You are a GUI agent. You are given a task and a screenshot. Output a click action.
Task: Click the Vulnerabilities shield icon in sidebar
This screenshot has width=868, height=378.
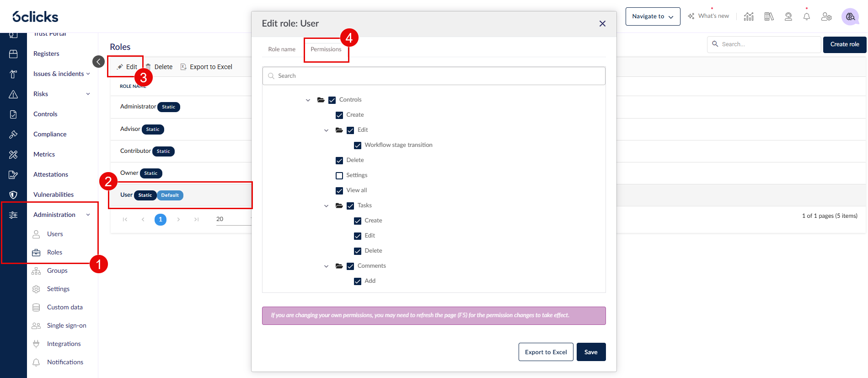(13, 195)
